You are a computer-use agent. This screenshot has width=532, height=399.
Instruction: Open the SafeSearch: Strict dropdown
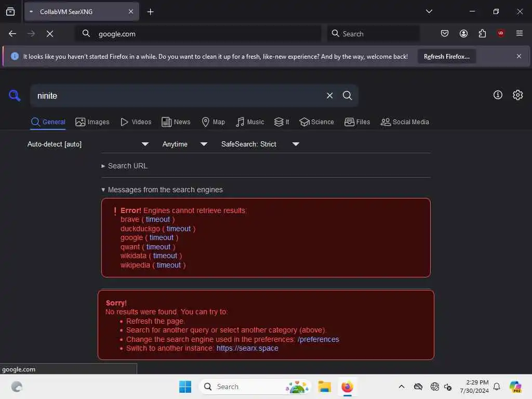pos(260,144)
